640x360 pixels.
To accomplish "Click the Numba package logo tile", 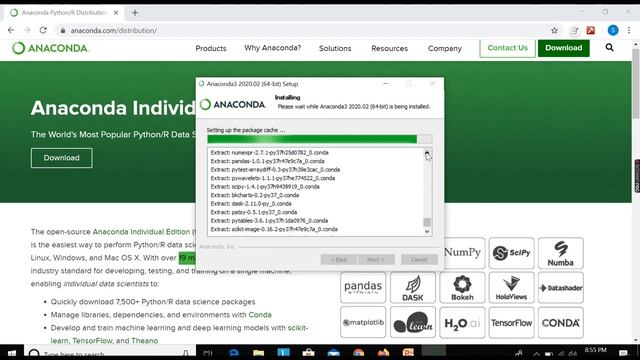I will point(560,253).
